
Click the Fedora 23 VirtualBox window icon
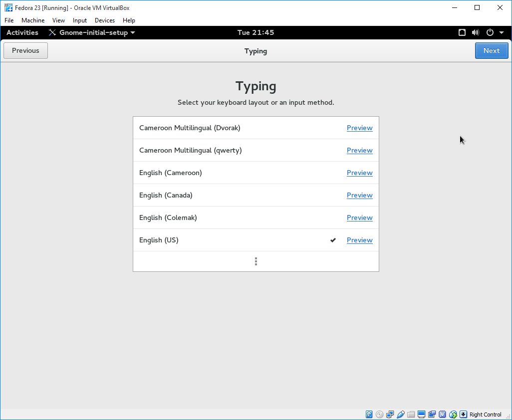[x=8, y=7]
